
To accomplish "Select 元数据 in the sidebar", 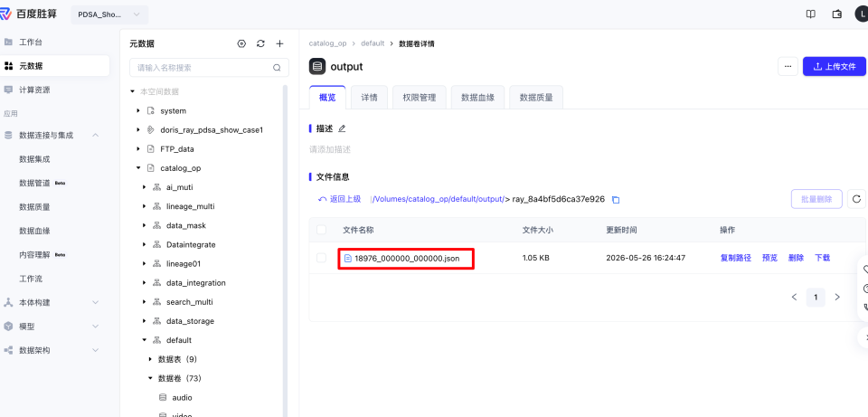I will pos(55,66).
